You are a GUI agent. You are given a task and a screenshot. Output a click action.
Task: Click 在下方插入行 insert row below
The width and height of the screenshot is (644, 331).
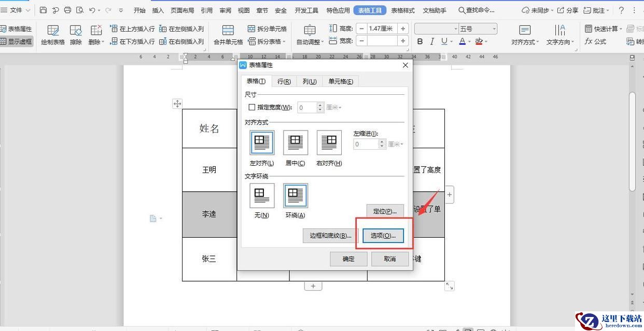133,41
